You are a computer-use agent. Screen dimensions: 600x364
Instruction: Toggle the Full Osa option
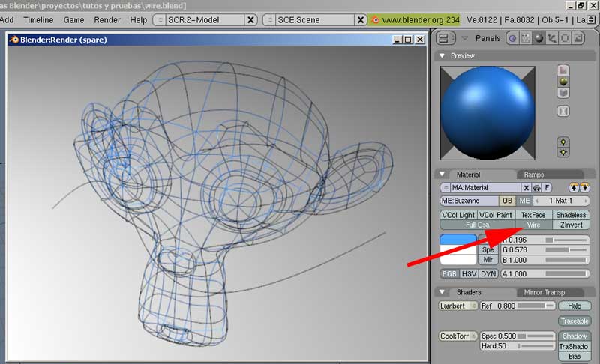[x=477, y=225]
